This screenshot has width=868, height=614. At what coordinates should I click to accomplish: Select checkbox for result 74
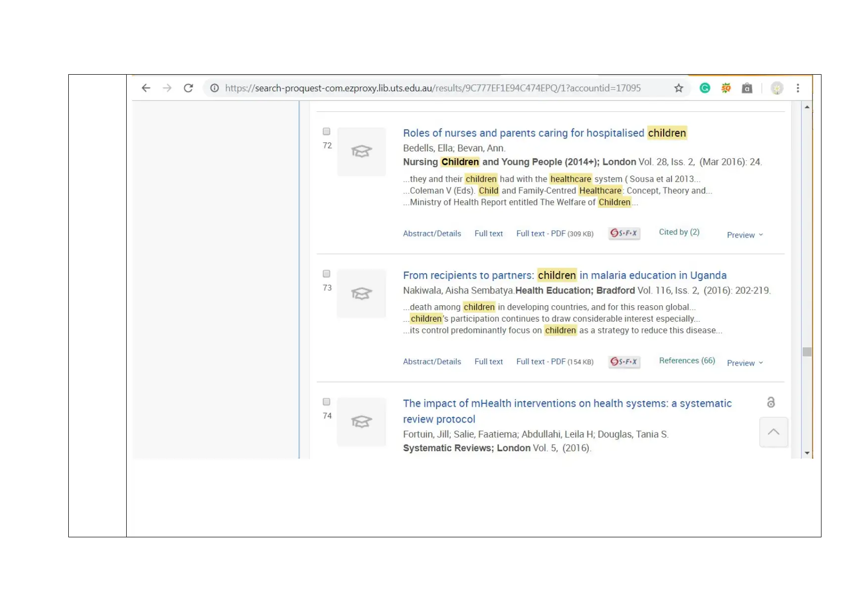click(327, 402)
